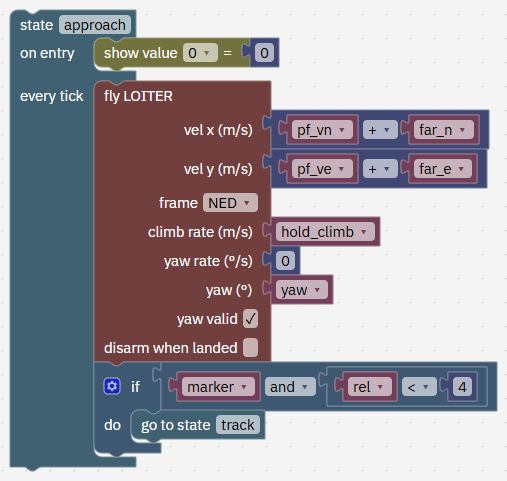Edit the comparison value 4
Image resolution: width=507 pixels, height=481 pixels.
click(x=462, y=387)
